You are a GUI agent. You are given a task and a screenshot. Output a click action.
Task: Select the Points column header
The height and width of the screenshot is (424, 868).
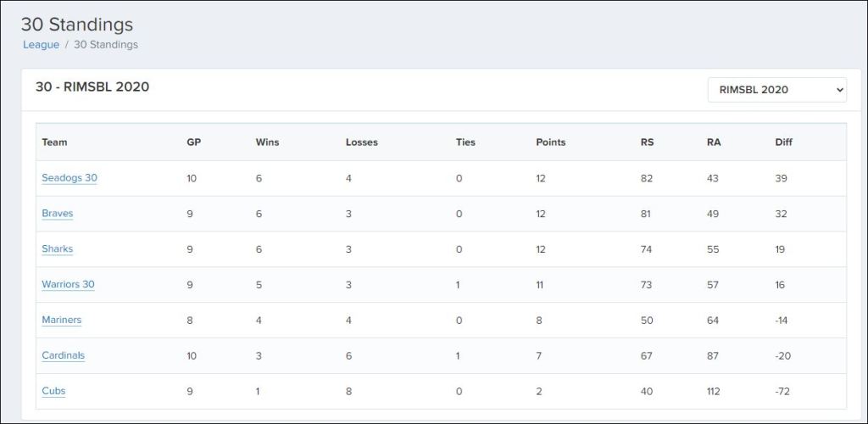[x=551, y=142]
